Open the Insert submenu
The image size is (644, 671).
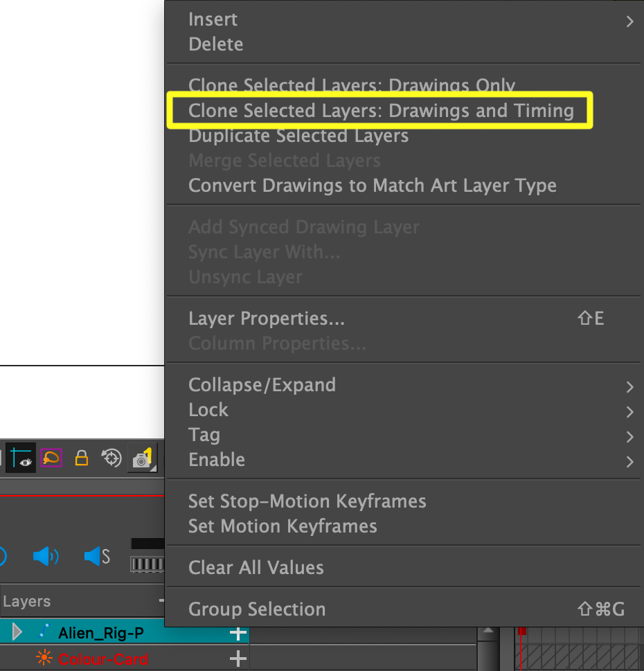click(213, 19)
